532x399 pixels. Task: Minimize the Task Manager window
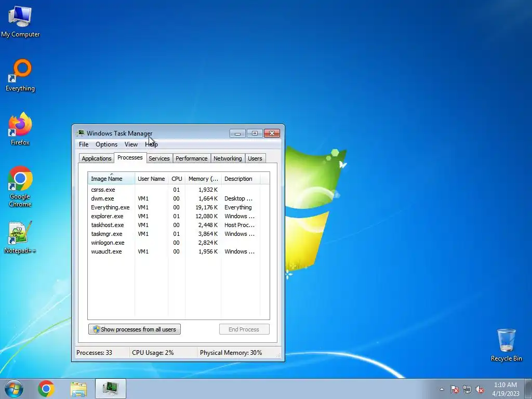tap(237, 134)
